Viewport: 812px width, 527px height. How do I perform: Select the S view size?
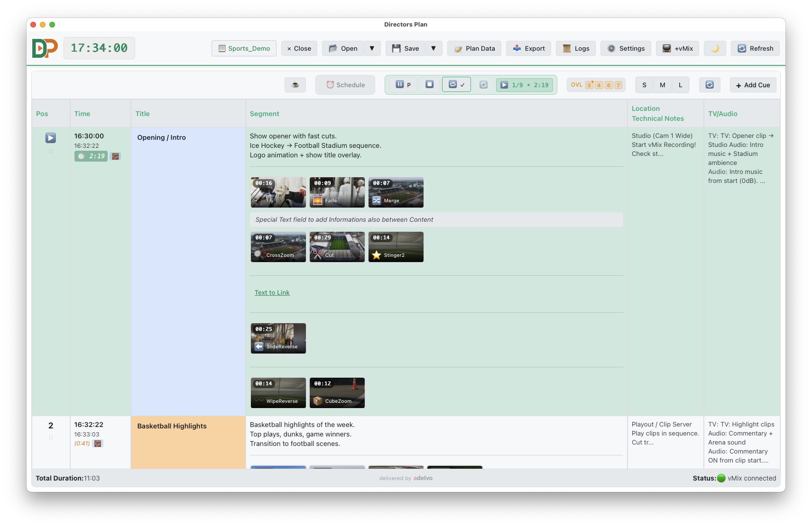tap(644, 85)
